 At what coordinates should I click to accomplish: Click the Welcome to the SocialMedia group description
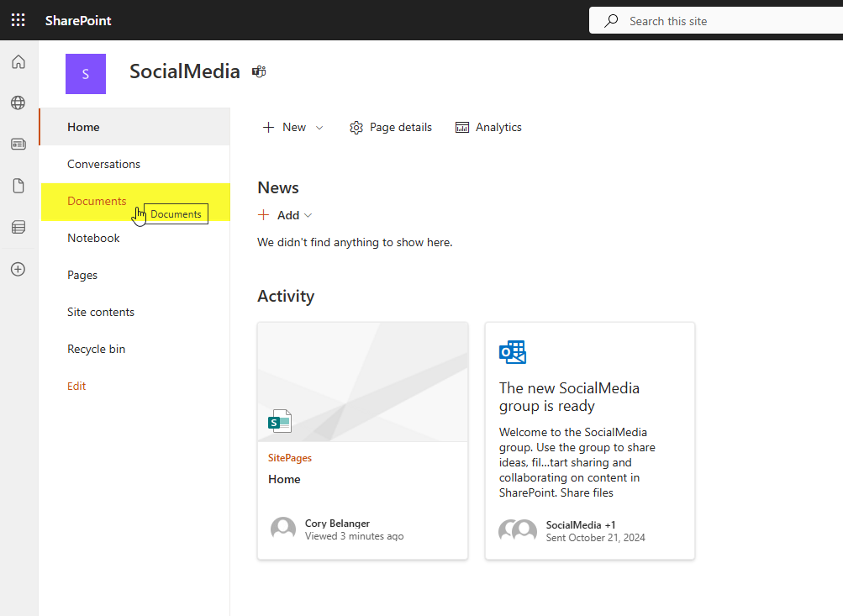[x=577, y=462]
